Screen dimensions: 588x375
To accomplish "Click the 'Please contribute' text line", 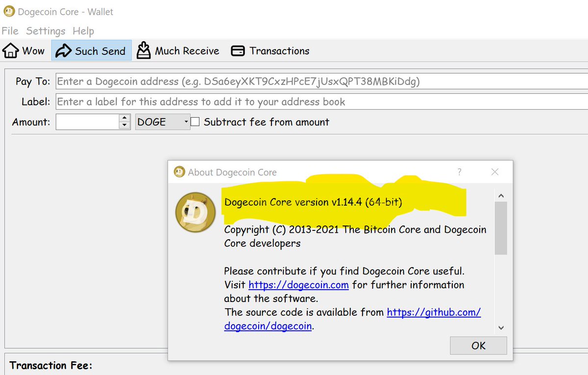I will (x=344, y=271).
